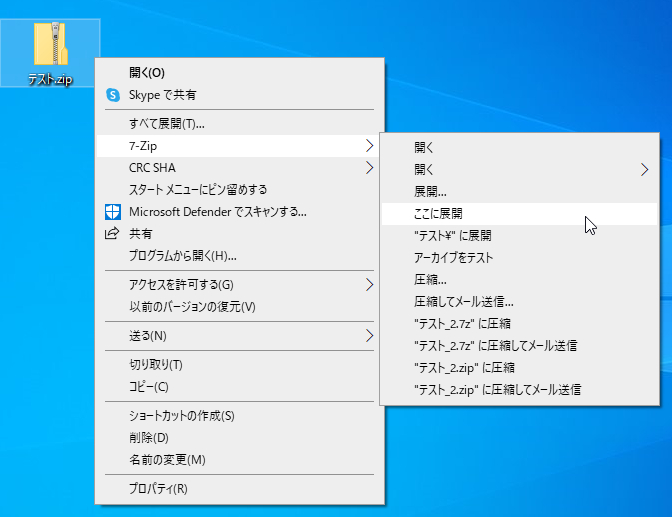Choose "テスト_2.zip" に圧縮 option

pos(519,368)
